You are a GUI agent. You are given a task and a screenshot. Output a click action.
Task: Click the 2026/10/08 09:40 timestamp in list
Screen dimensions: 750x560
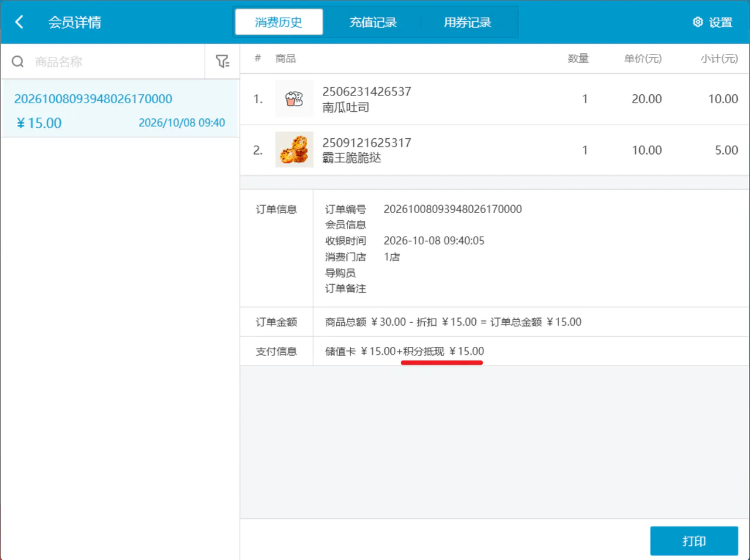tap(182, 122)
